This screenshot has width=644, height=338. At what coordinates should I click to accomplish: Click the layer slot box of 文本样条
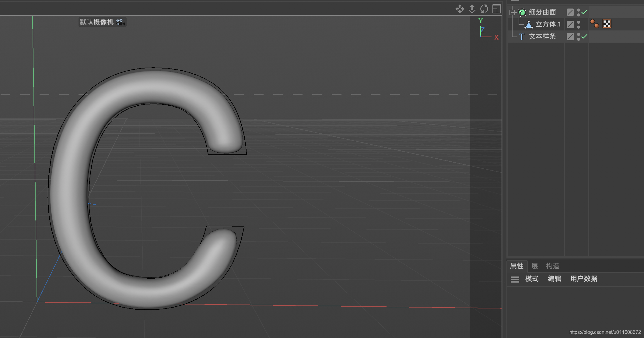click(x=570, y=37)
